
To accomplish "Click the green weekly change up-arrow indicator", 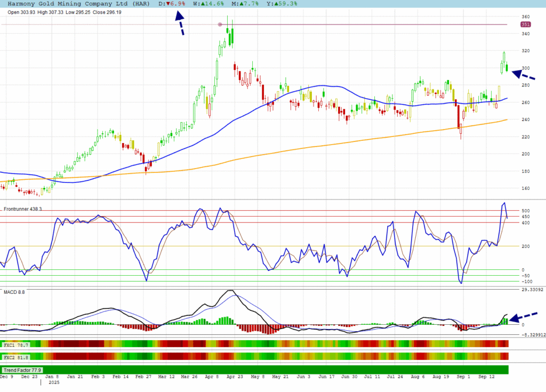I will point(203,4).
